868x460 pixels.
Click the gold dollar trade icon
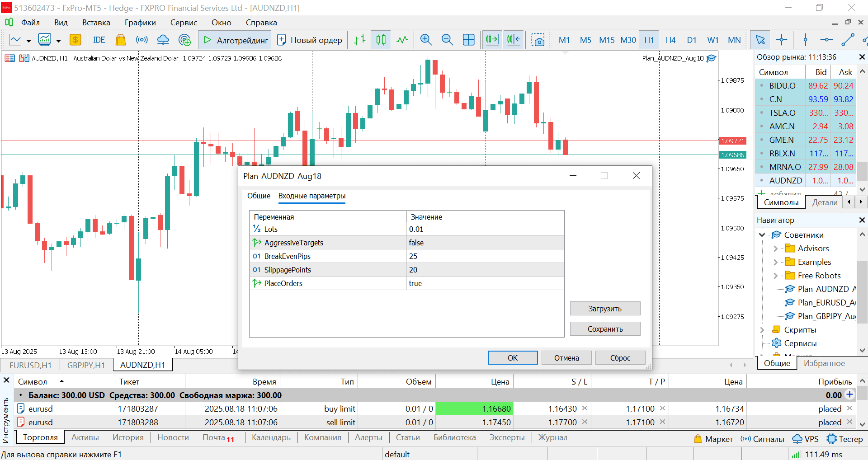[75, 40]
